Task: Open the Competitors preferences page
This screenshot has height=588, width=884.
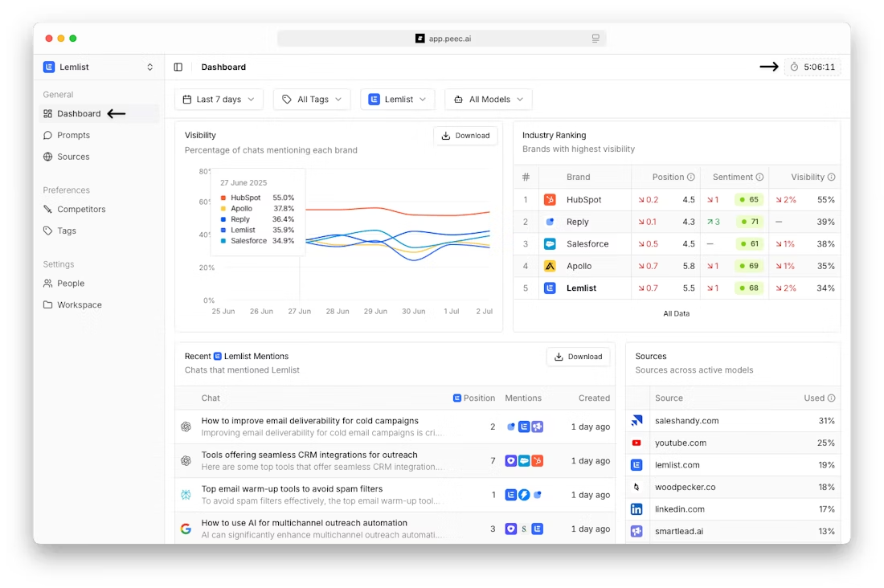Action: point(81,209)
